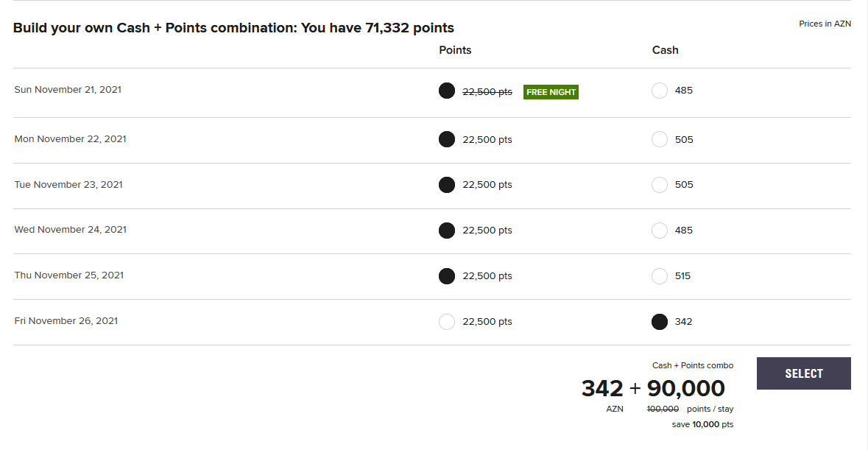Click the Prices in AZN label
The width and height of the screenshot is (868, 450).
click(825, 24)
